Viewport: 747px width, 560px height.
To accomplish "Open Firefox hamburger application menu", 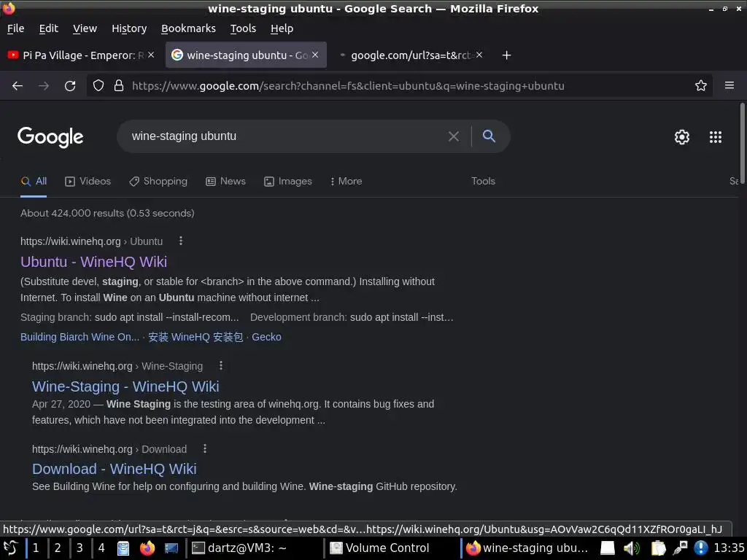I will 729,86.
